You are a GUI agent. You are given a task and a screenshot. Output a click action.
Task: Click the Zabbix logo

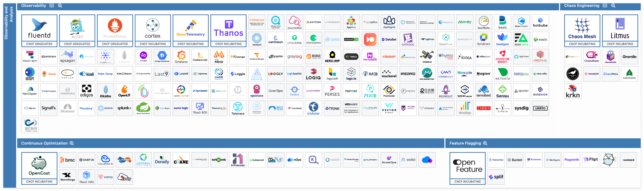pyautogui.click(x=483, y=108)
